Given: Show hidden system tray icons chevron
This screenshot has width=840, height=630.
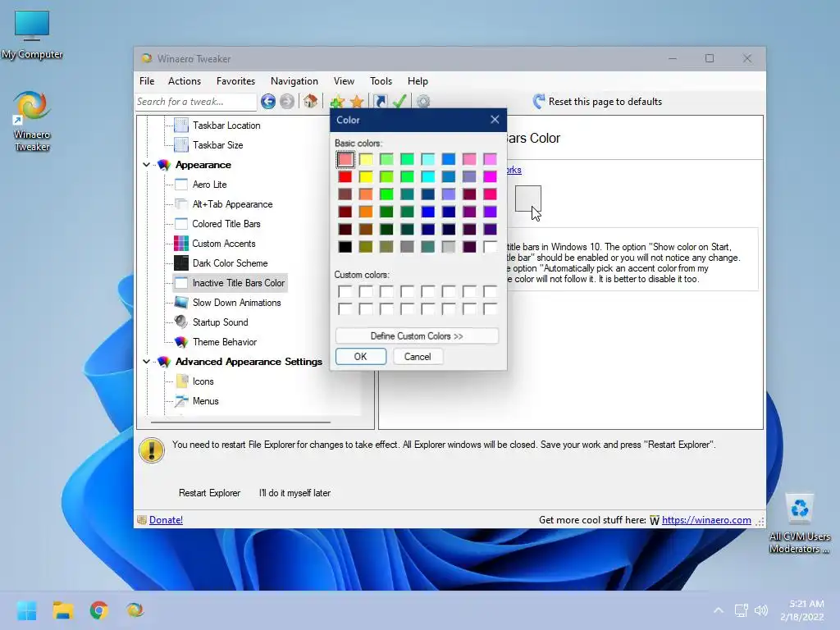Looking at the screenshot, I should click(719, 610).
